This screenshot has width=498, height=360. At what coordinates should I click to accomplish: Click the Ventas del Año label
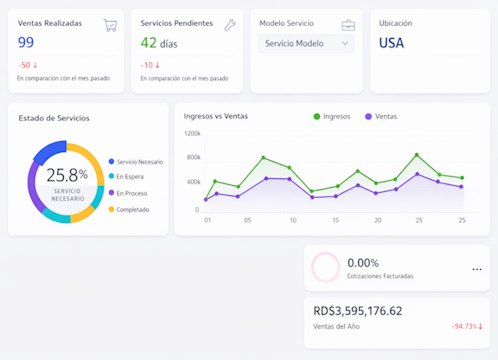tap(336, 326)
